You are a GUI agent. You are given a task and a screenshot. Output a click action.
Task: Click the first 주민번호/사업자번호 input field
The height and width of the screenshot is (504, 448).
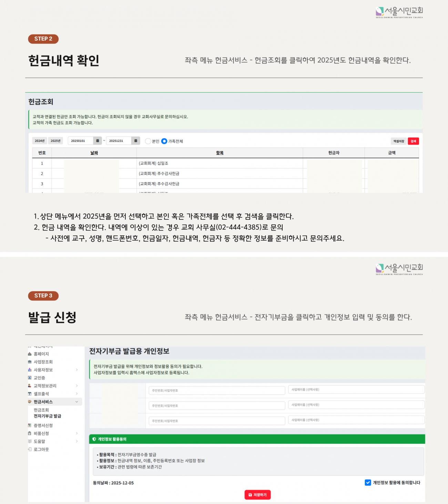(217, 390)
